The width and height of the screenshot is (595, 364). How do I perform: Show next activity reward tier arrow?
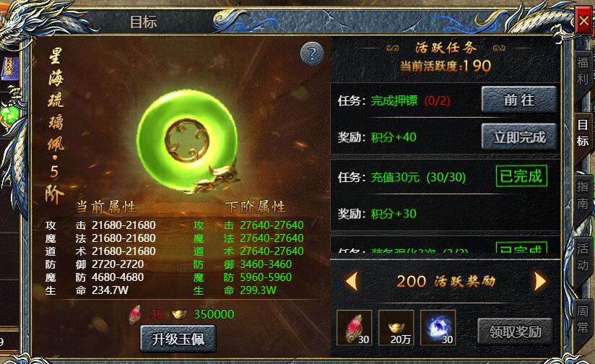pos(539,282)
